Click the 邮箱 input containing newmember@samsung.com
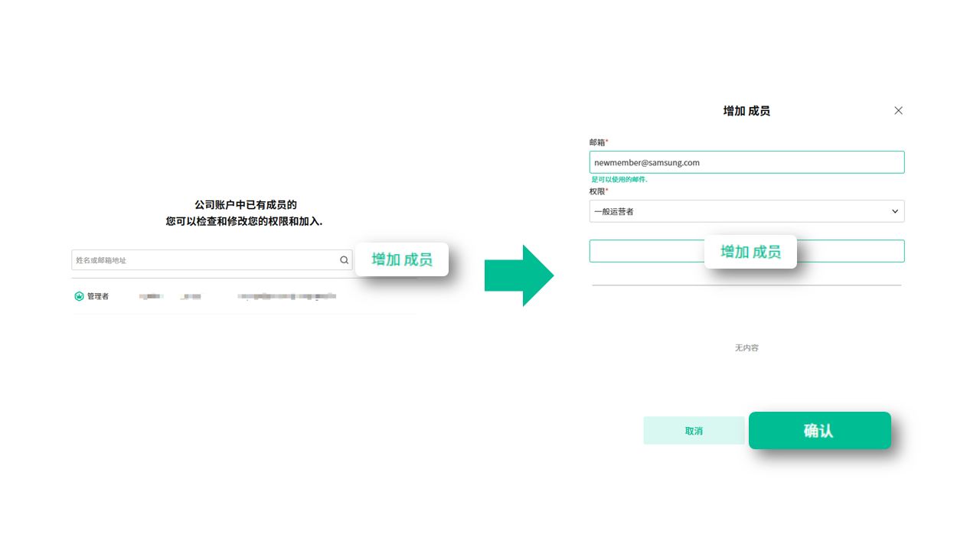The image size is (980, 551). point(746,162)
